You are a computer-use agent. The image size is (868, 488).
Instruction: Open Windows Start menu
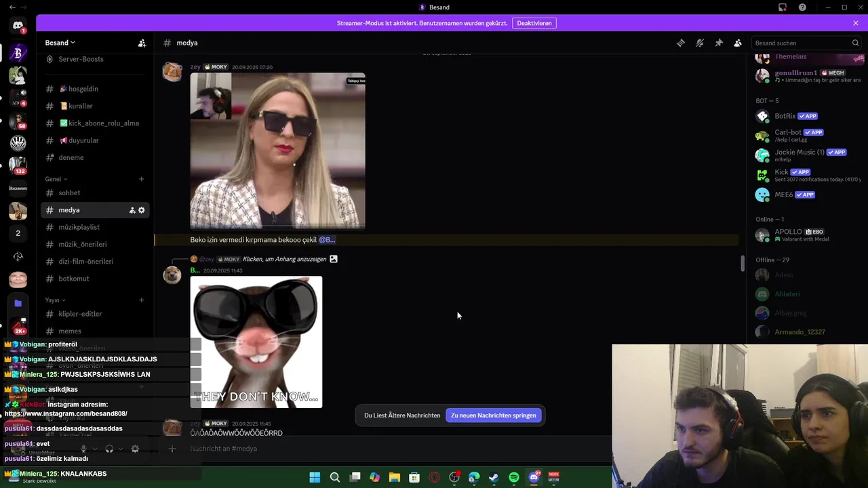click(315, 477)
